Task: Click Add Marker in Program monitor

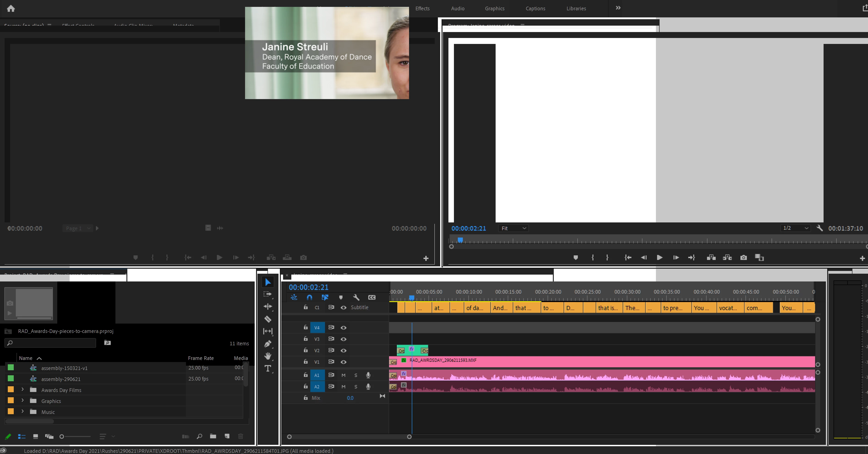Action: [x=576, y=258]
